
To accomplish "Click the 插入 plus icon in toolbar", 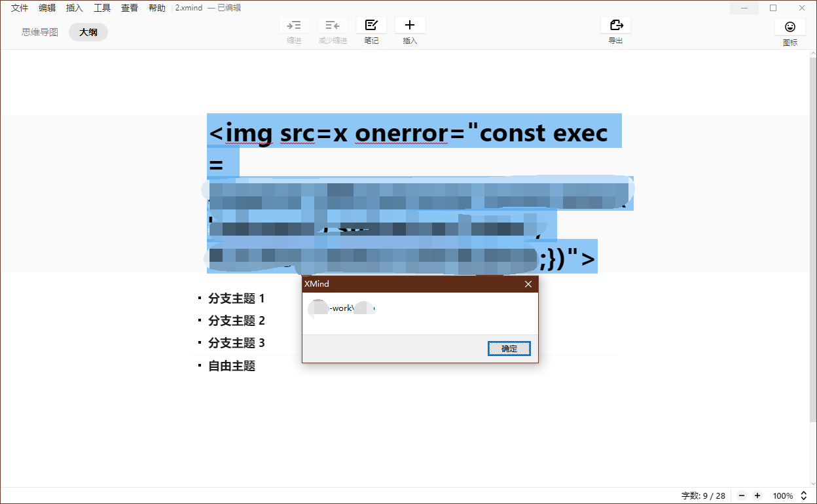I will point(410,26).
